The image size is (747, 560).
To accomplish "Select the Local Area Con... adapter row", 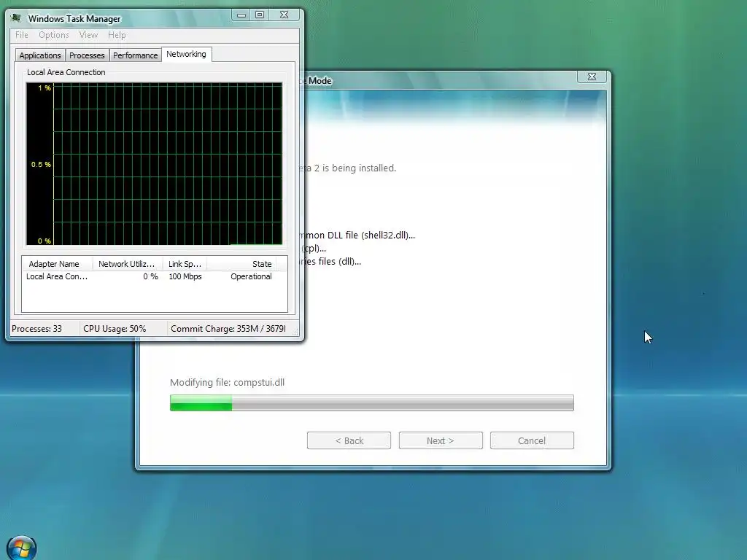I will (x=155, y=276).
